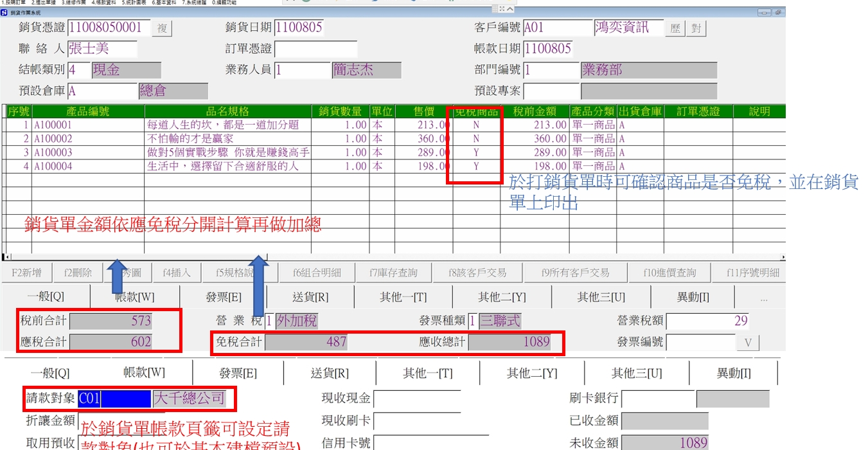Select 其他三[U] tab above 營業稅額
Screen dimensions: 868x450
pos(601,297)
